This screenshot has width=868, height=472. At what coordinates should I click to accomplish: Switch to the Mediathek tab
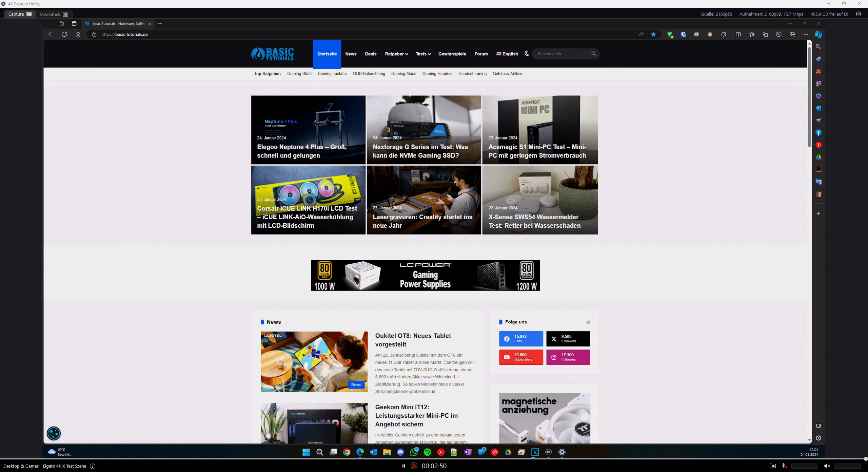(x=54, y=14)
